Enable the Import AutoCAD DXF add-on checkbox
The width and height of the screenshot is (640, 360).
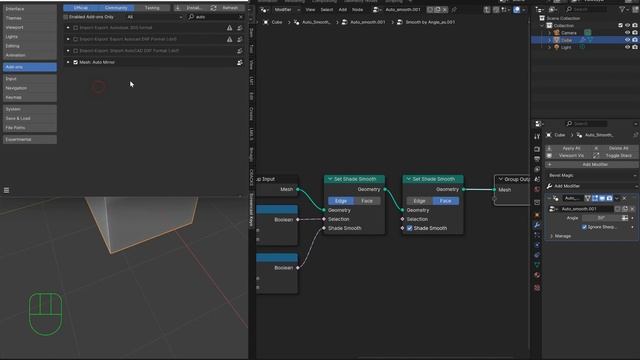pyautogui.click(x=76, y=51)
